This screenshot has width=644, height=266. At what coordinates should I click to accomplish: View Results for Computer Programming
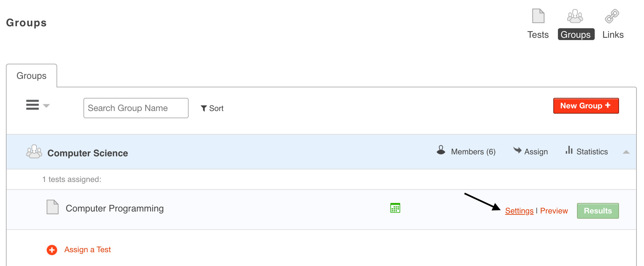pyautogui.click(x=598, y=211)
